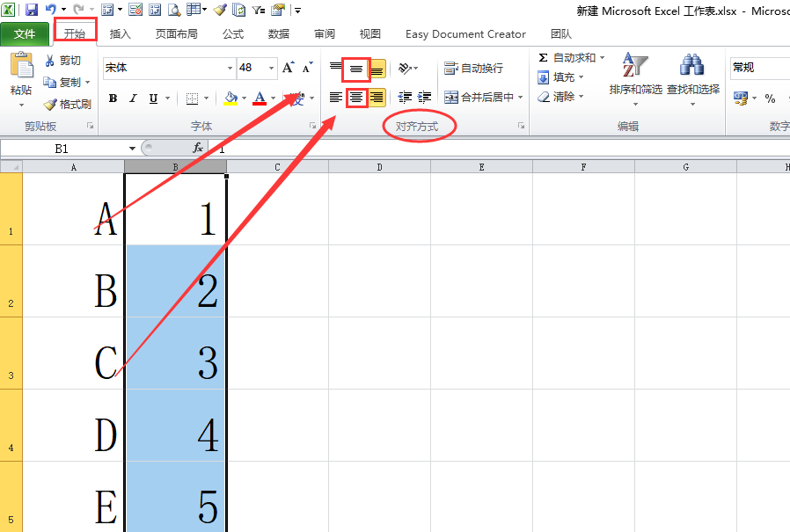Click the Paste clipboard icon
The image size is (790, 532).
[x=21, y=65]
